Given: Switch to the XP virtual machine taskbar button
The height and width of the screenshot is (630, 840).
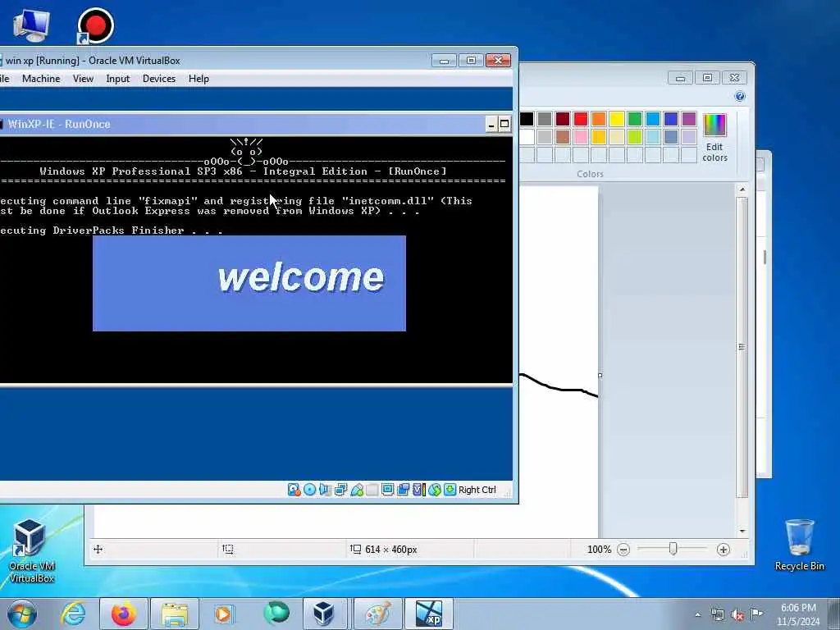Looking at the screenshot, I should (x=429, y=614).
